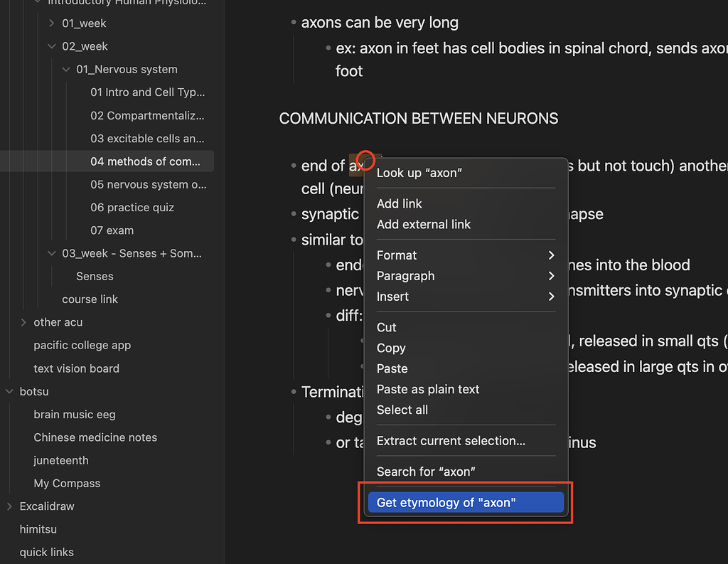
Task: Click Search for "axon" entry
Action: 426,472
